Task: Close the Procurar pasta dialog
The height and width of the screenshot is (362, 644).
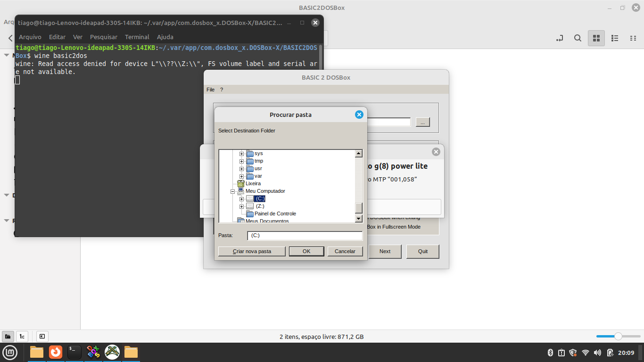Action: (359, 115)
